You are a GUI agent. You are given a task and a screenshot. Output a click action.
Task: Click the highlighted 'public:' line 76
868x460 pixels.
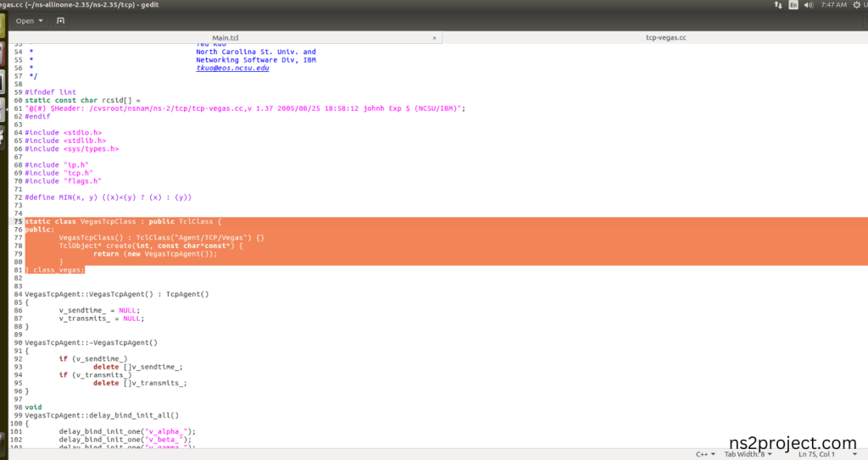point(40,230)
